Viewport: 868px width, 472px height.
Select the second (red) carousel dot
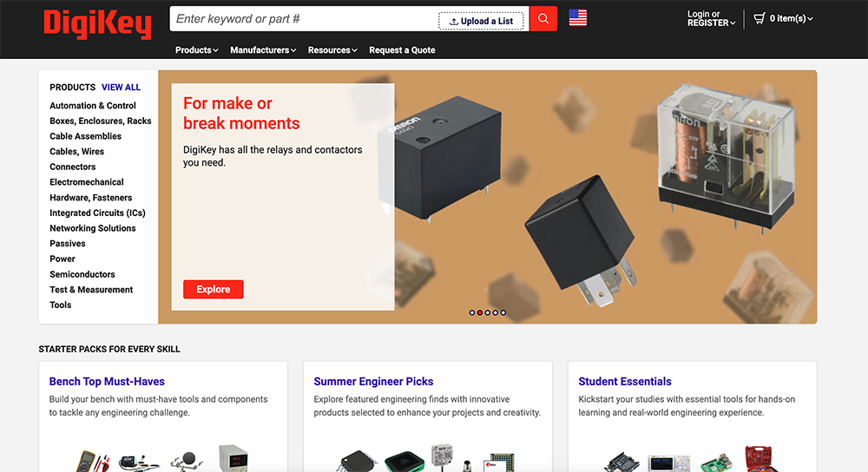479,312
